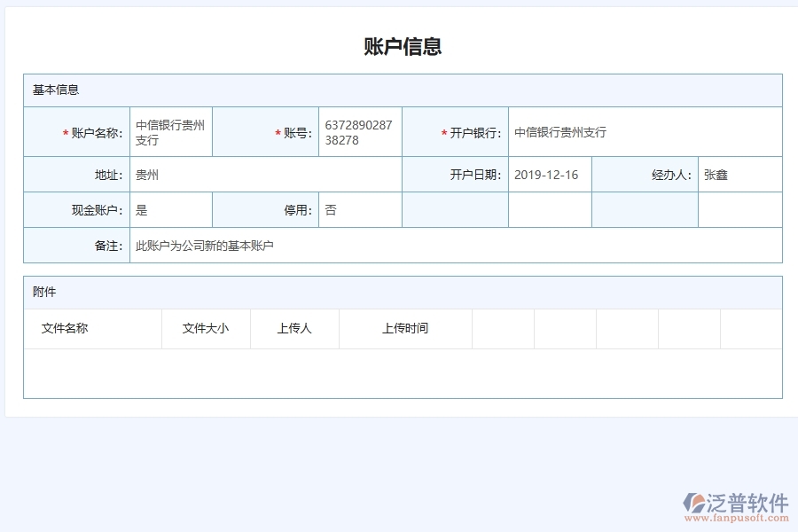Toggle the 停用 value 否

pos(330,209)
